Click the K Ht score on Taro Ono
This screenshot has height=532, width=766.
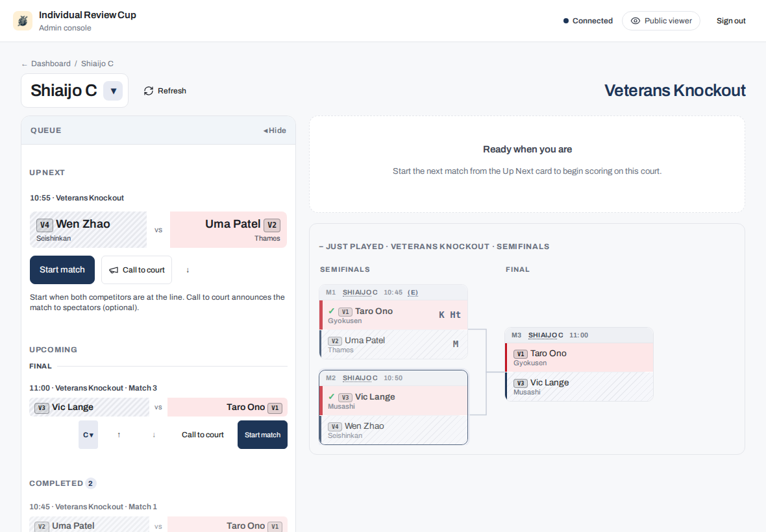click(449, 315)
